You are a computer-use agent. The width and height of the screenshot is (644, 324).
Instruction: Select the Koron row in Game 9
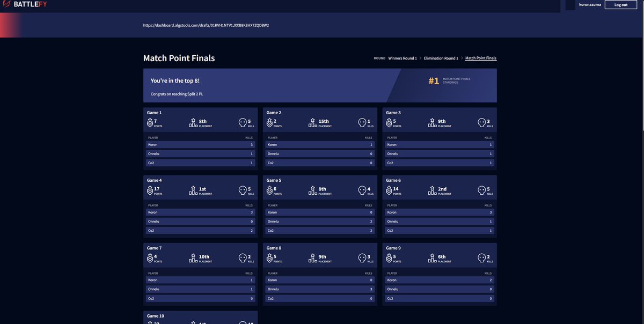tap(440, 280)
